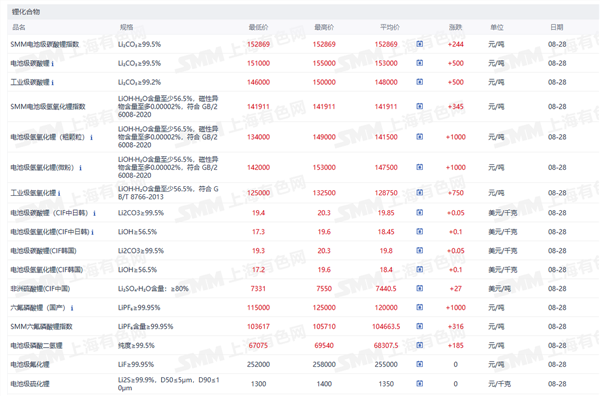This screenshot has width=600, height=396.
Task: Open chart icon in the 19.85 average row
Action: pyautogui.click(x=419, y=212)
